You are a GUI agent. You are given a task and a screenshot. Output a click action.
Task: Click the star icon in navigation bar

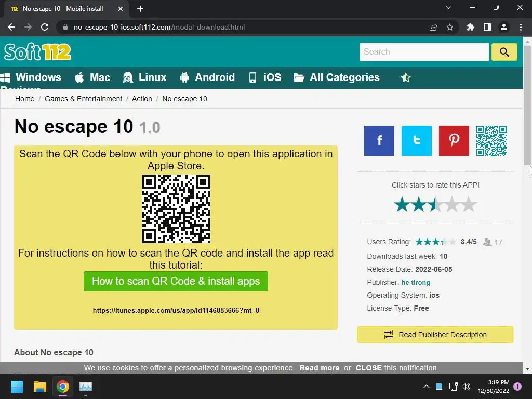click(x=405, y=78)
